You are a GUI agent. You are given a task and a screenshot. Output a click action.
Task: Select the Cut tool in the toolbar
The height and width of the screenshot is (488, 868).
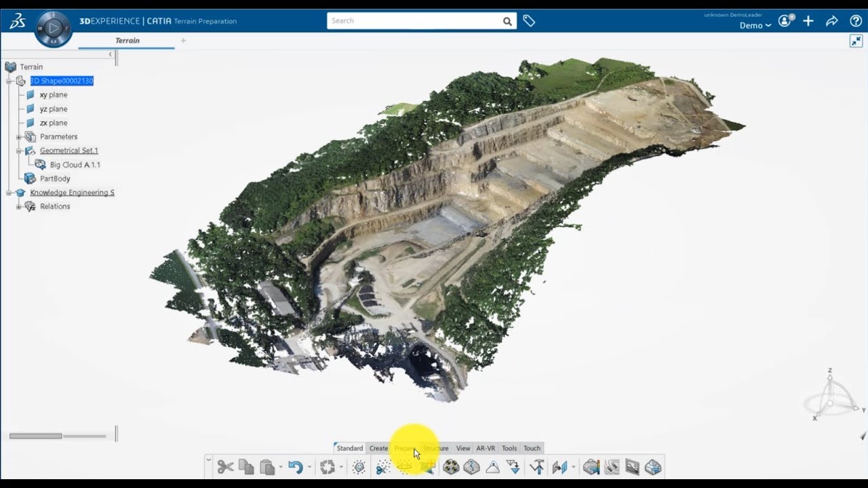tap(226, 468)
